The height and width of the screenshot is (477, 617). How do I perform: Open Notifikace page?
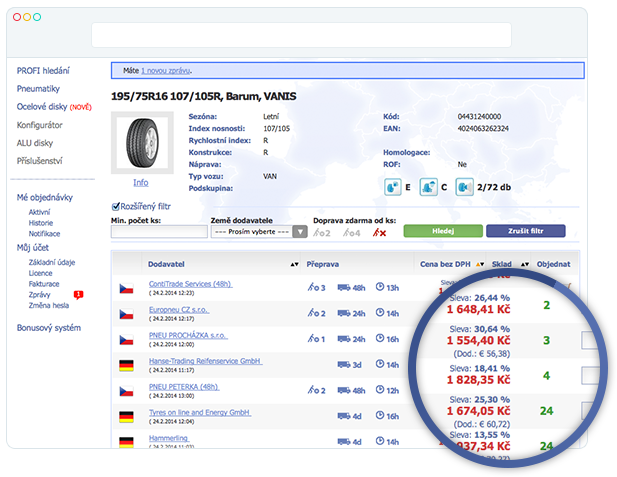(44, 234)
